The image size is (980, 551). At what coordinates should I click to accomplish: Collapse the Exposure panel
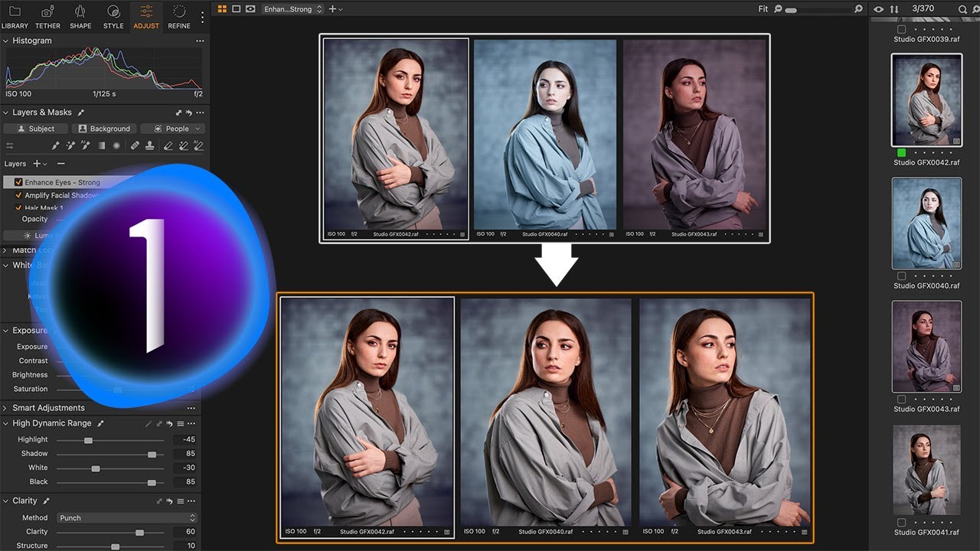point(6,331)
